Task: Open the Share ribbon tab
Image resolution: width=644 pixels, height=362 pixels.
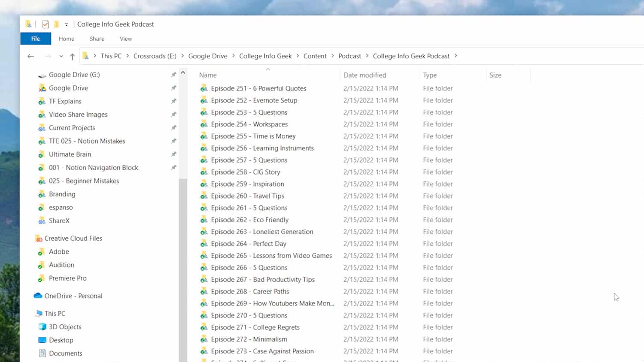Action: 97,39
